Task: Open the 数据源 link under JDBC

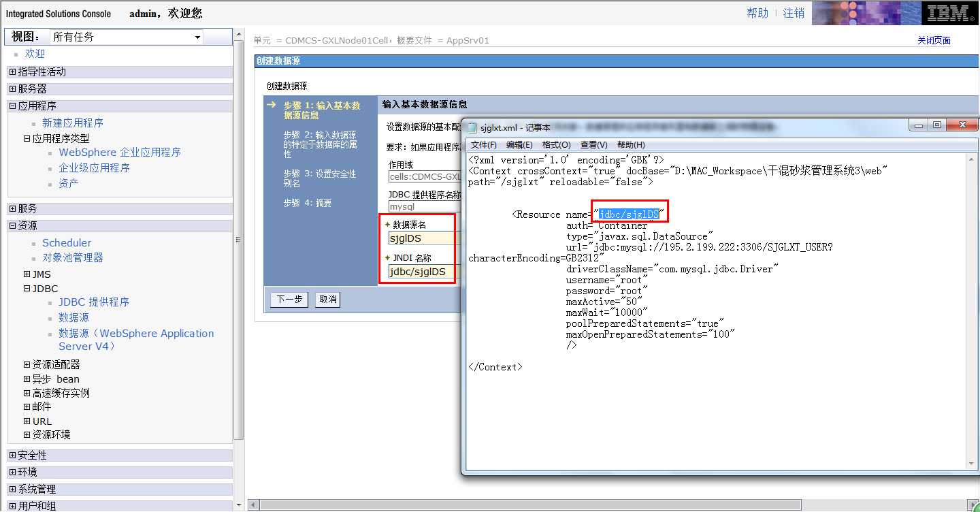Action: (73, 317)
